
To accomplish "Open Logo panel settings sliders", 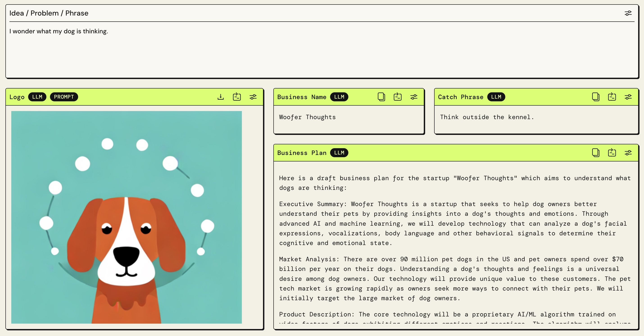I will pos(253,97).
